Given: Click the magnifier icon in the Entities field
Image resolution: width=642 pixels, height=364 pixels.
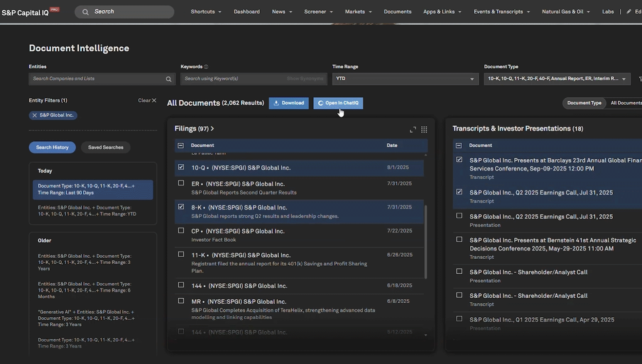Looking at the screenshot, I should [169, 79].
